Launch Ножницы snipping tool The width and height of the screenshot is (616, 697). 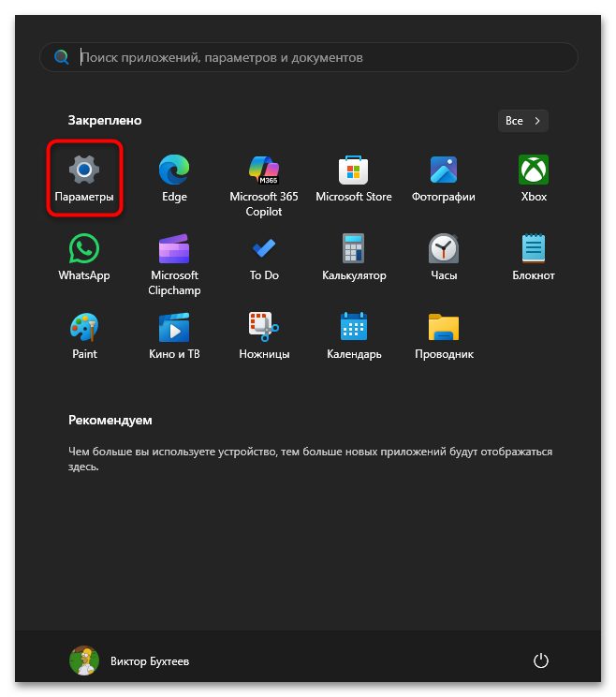pyautogui.click(x=264, y=335)
